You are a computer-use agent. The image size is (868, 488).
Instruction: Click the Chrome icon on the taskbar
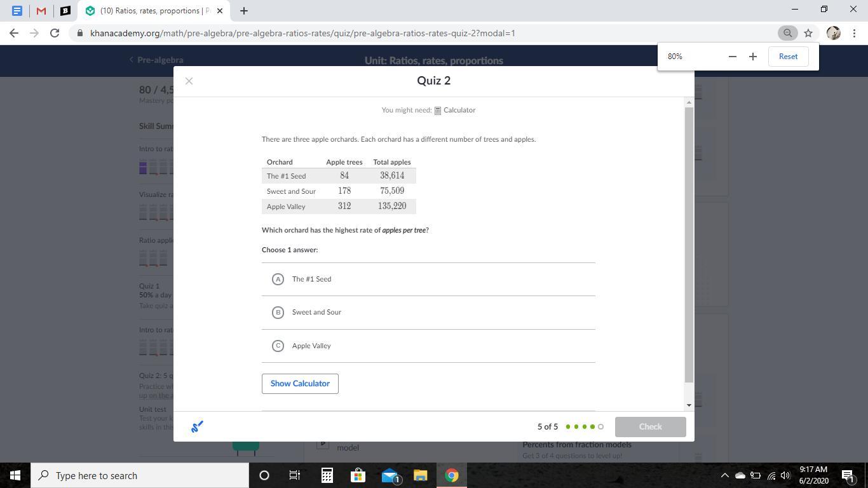(452, 475)
